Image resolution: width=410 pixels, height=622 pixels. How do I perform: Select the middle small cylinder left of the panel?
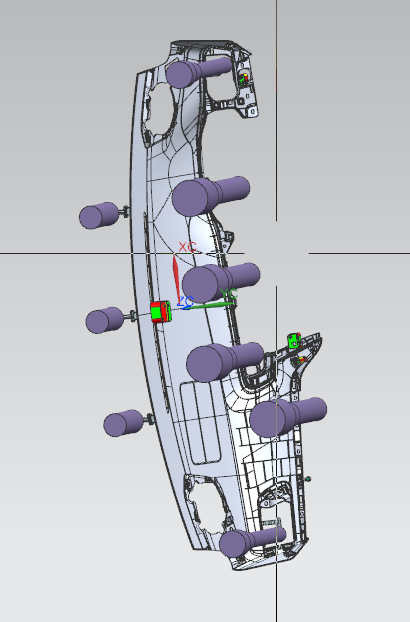click(105, 320)
